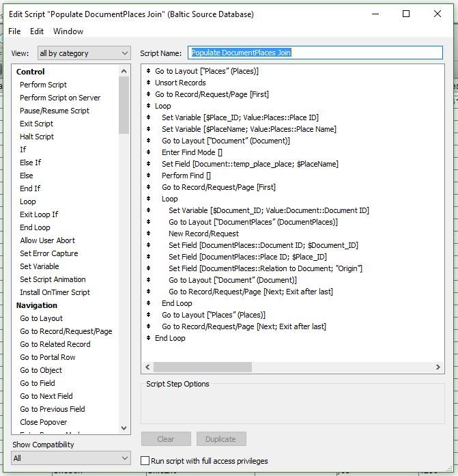The width and height of the screenshot is (458, 476).
Task: Select Close Popover step
Action: coord(44,422)
